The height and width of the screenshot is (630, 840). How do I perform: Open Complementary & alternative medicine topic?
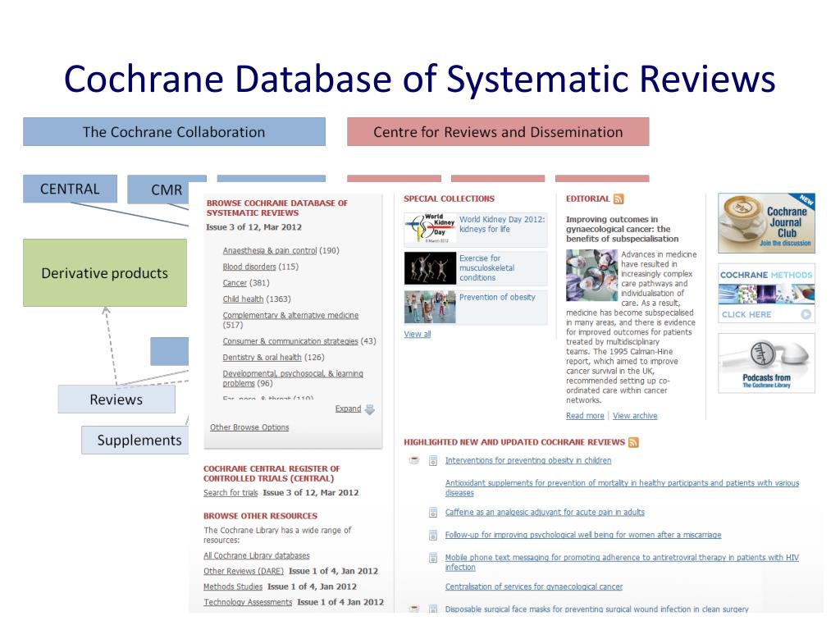(x=290, y=316)
